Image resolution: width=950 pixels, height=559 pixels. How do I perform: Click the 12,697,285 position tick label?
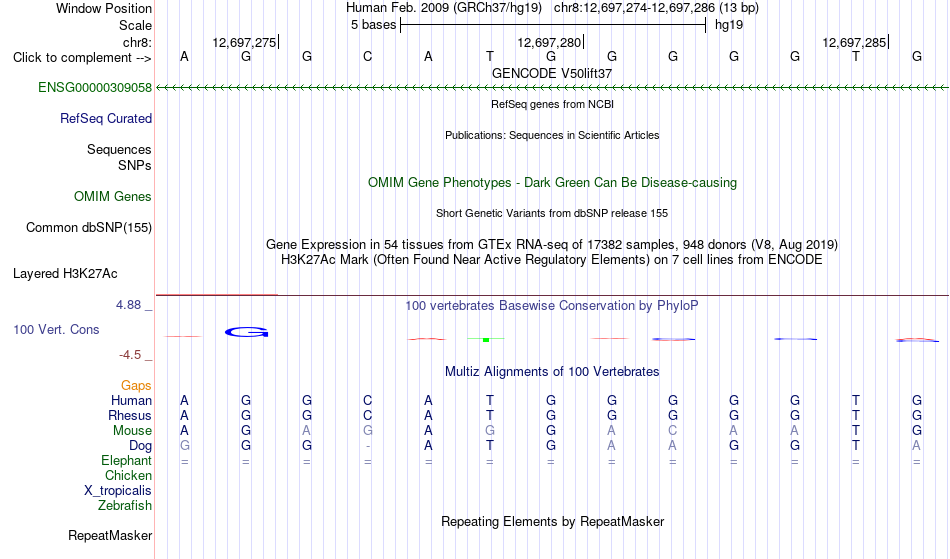click(854, 42)
